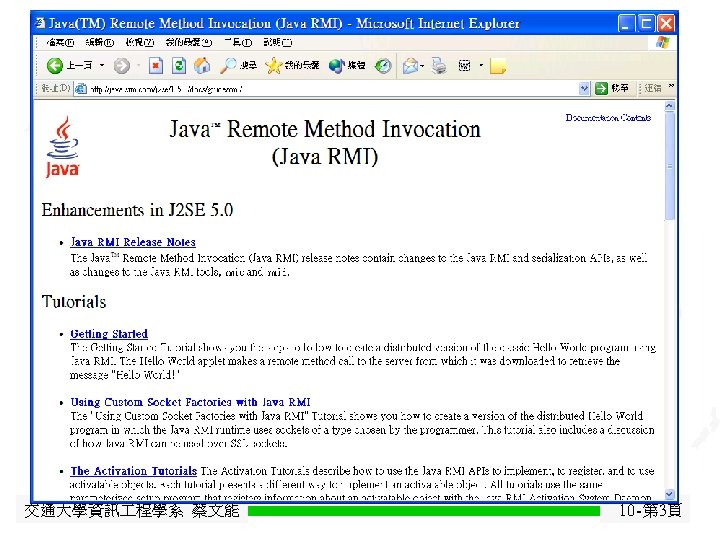
Task: Open the address bar dropdown list
Action: click(x=584, y=88)
